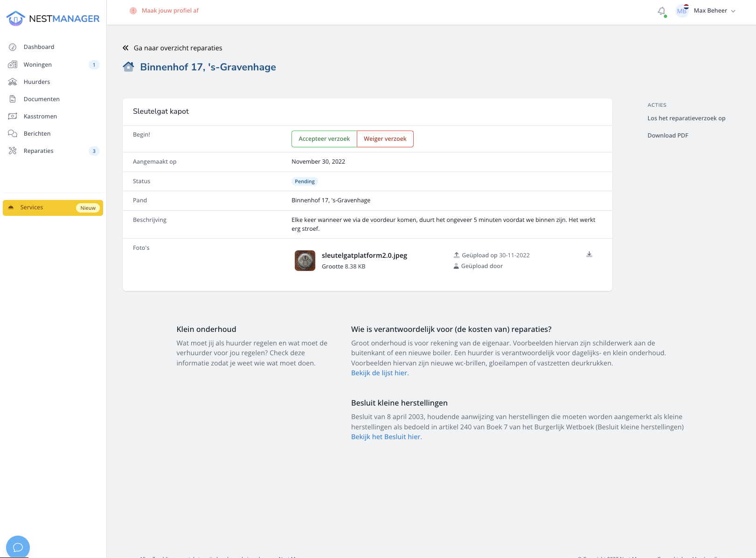
Task: Click the double-arrow back icon
Action: pos(125,48)
